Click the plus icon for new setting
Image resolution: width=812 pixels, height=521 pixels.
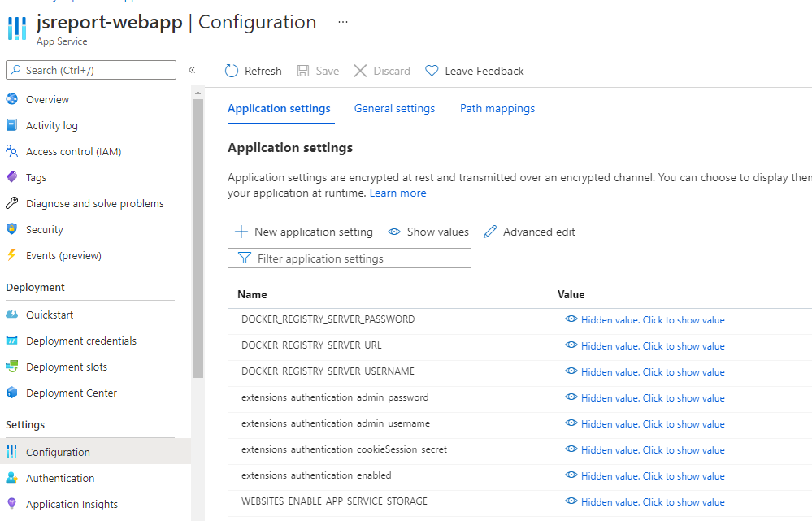click(241, 232)
